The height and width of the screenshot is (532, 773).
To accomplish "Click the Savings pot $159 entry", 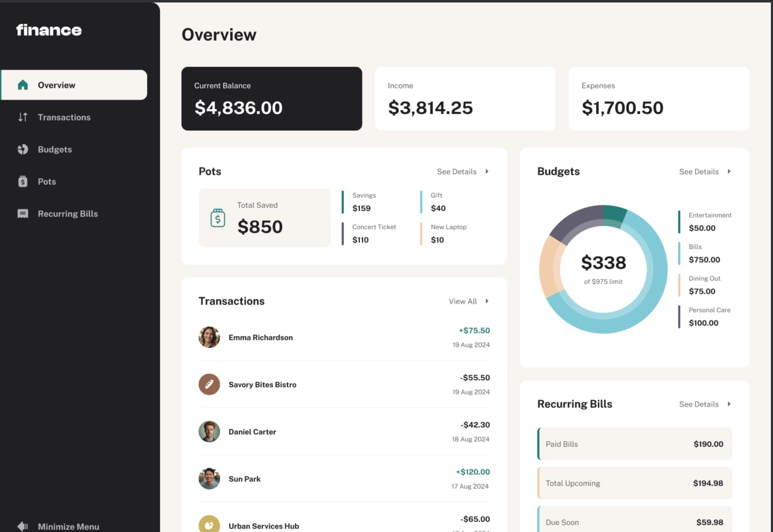I will (359, 202).
